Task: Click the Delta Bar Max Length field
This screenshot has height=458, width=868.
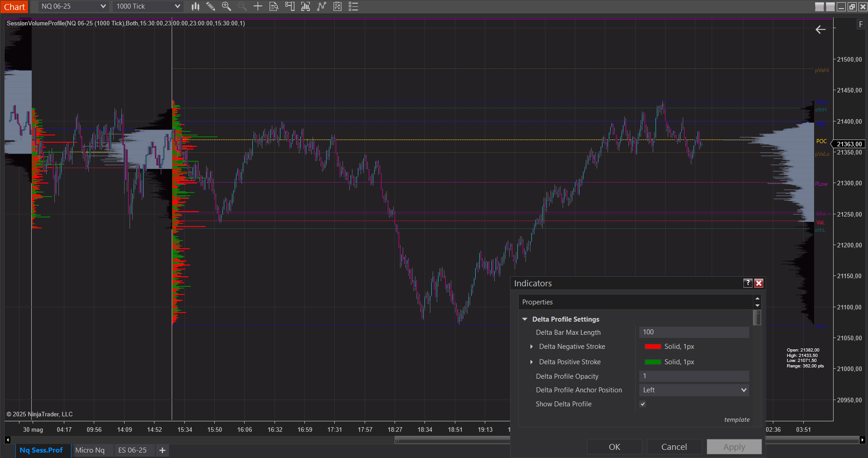Action: pyautogui.click(x=694, y=332)
